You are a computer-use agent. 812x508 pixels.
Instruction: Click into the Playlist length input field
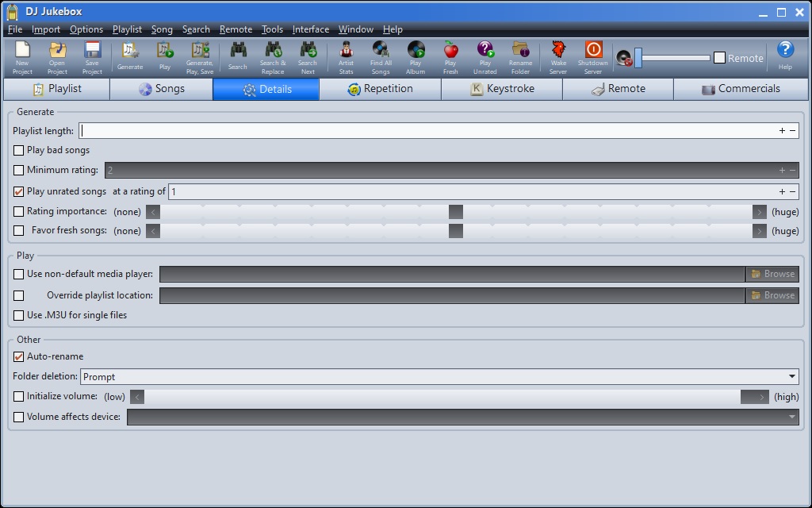tap(428, 131)
